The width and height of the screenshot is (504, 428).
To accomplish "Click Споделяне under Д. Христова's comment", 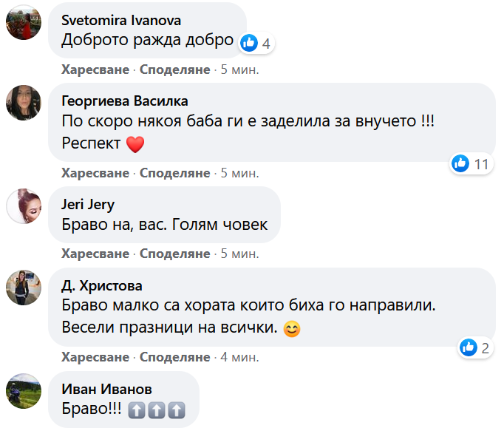I will click(x=175, y=357).
